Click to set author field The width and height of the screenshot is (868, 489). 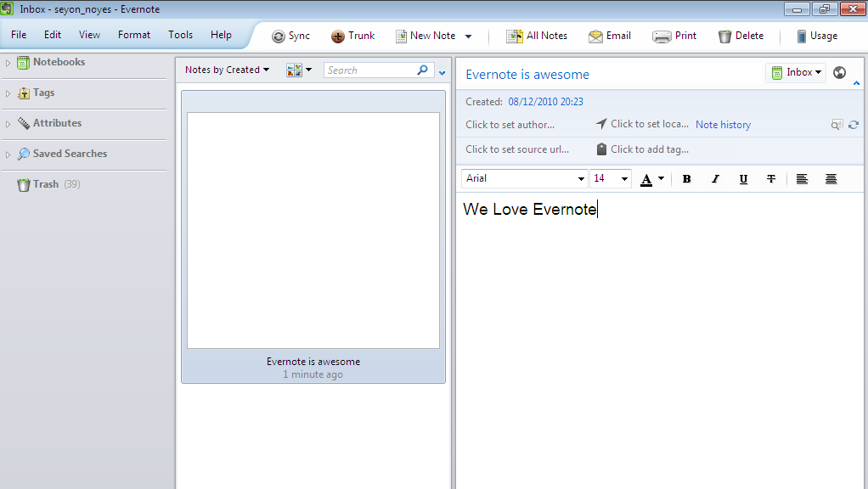pyautogui.click(x=510, y=125)
